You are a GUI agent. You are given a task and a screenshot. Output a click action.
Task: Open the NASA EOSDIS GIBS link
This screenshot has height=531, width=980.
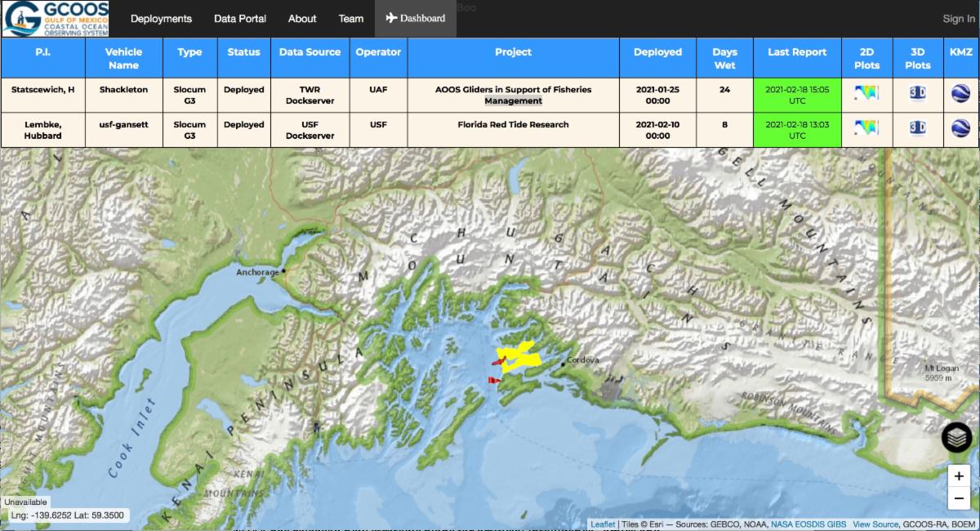(808, 524)
